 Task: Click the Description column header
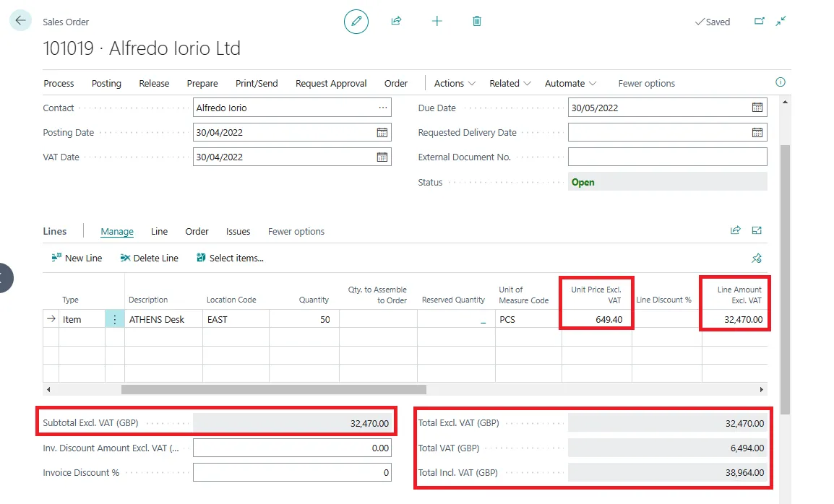pos(148,300)
